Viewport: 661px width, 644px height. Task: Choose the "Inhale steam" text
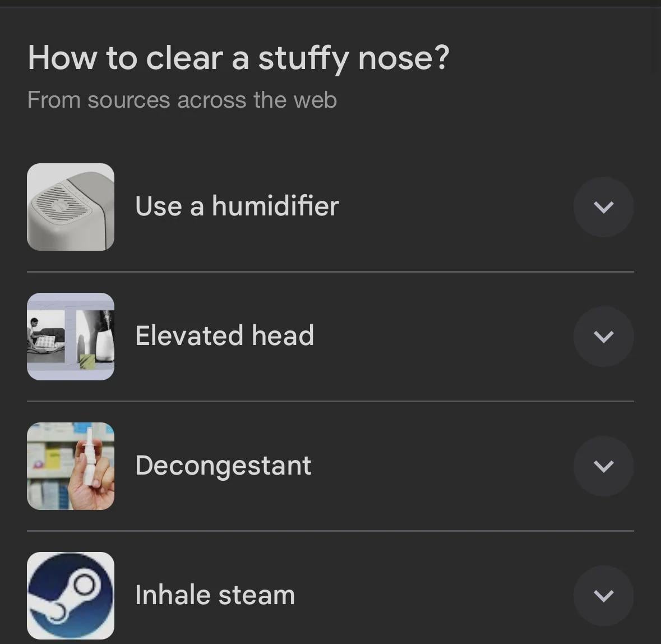[215, 595]
